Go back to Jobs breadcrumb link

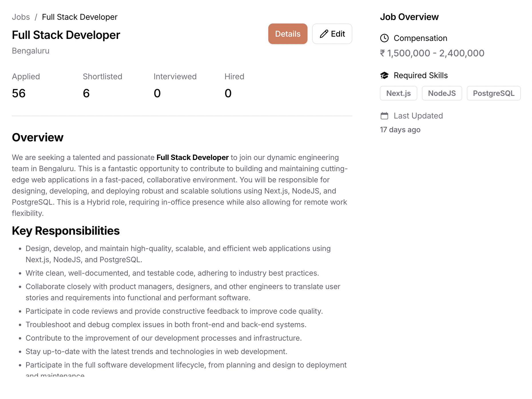pyautogui.click(x=21, y=17)
